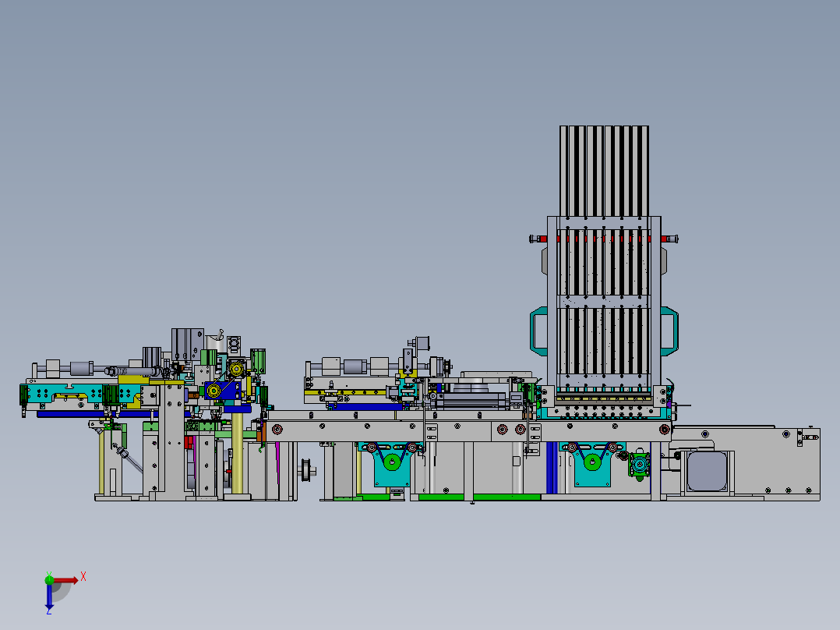Click the blue Z axis arrow of the triad
The width and height of the screenshot is (840, 630).
tap(49, 596)
